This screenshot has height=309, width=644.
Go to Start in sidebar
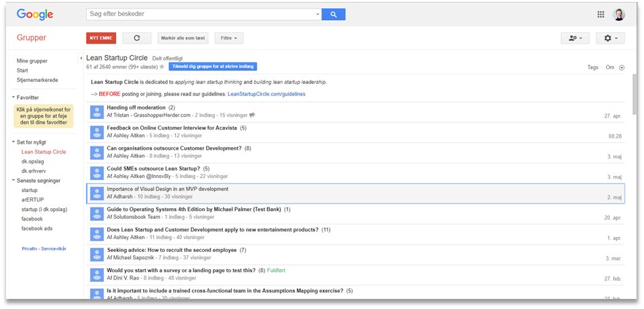(x=22, y=71)
